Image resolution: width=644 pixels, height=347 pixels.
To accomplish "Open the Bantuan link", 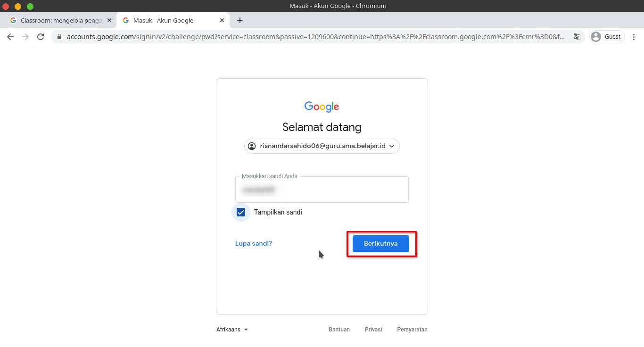I will (339, 330).
